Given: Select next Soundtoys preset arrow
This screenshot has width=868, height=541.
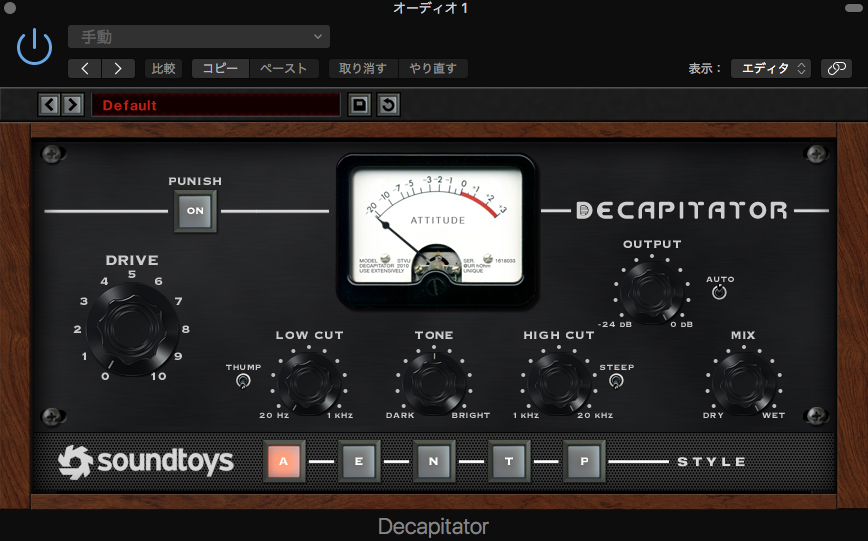Looking at the screenshot, I should click(73, 104).
